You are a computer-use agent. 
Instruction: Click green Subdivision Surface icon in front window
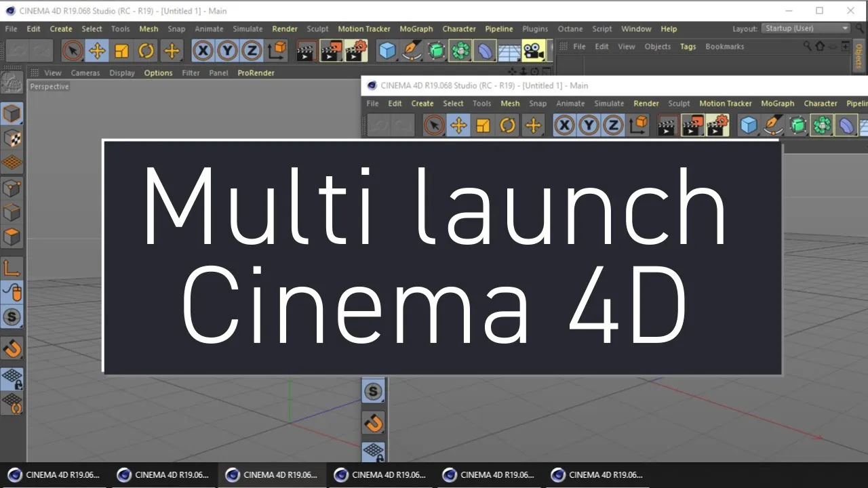(797, 125)
